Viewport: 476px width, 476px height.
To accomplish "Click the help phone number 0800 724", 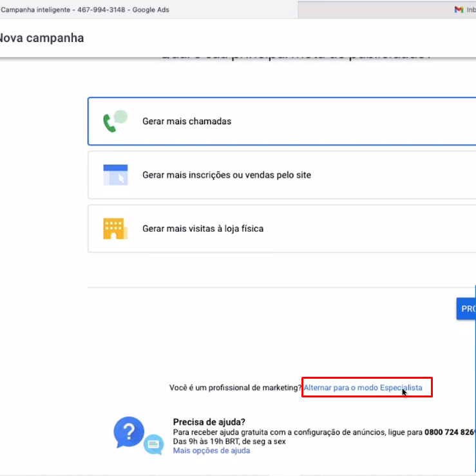I will (450, 432).
